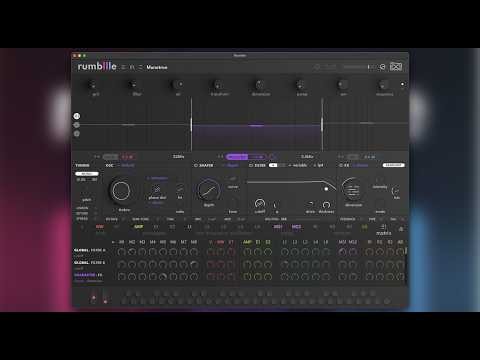Open the matrix view button

click(x=383, y=230)
